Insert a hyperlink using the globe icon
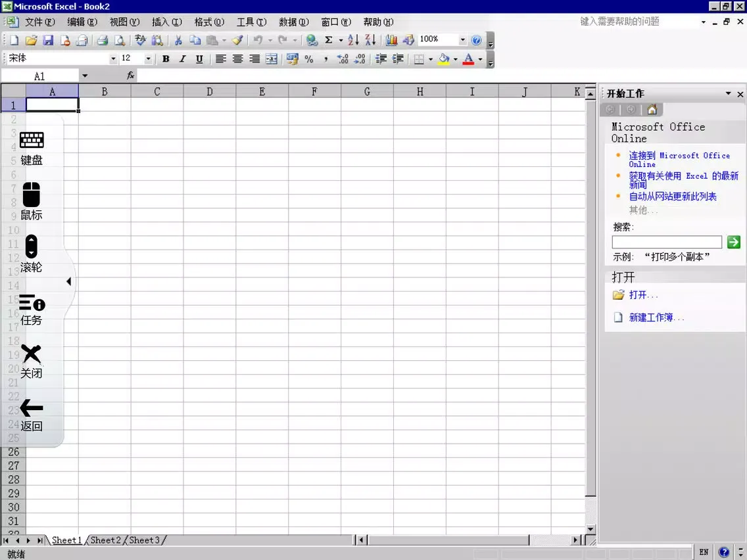 (x=312, y=41)
